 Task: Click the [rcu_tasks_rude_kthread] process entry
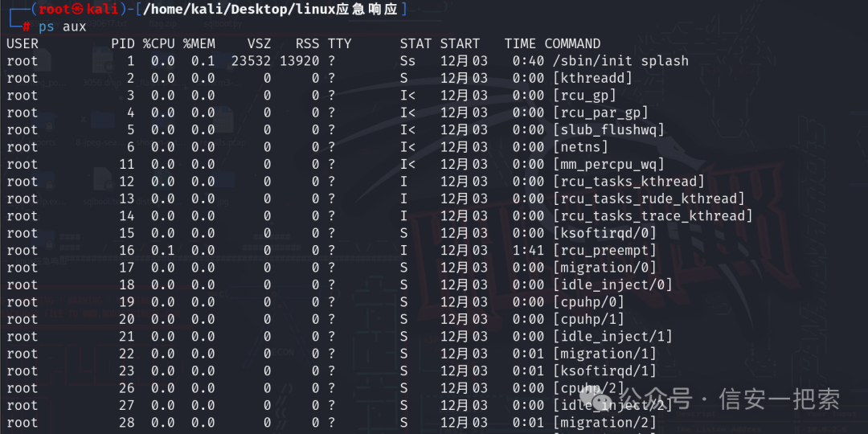coord(649,199)
